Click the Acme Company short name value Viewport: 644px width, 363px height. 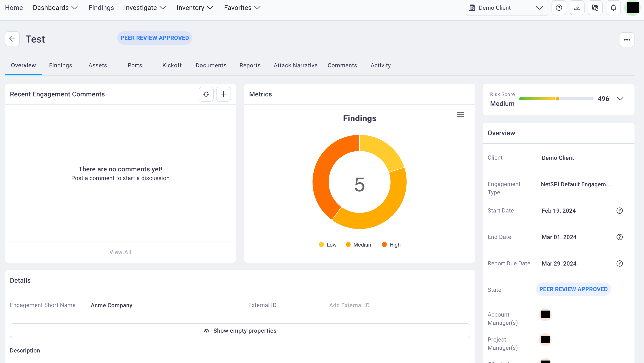(111, 305)
